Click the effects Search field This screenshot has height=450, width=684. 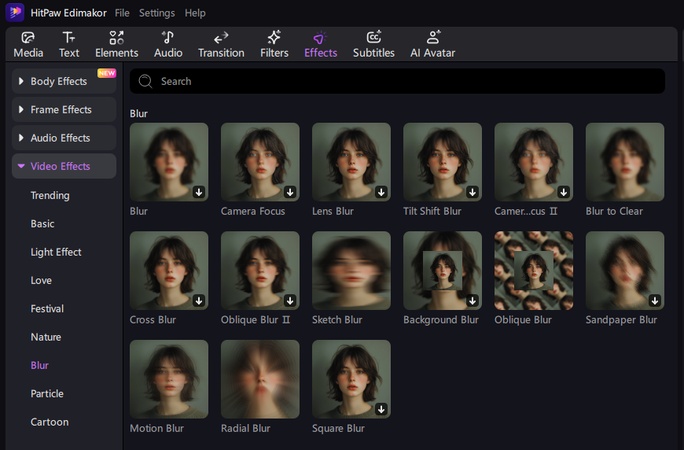tap(397, 81)
